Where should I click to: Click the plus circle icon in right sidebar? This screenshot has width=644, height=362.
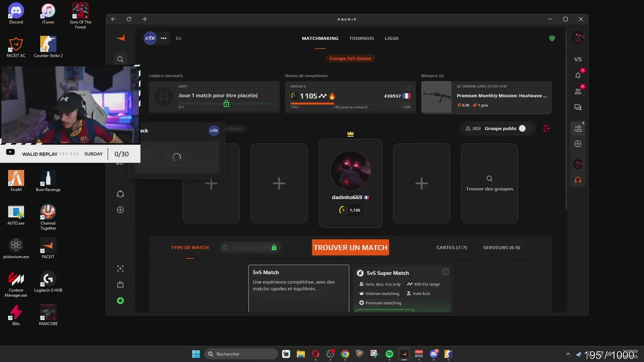[578, 144]
